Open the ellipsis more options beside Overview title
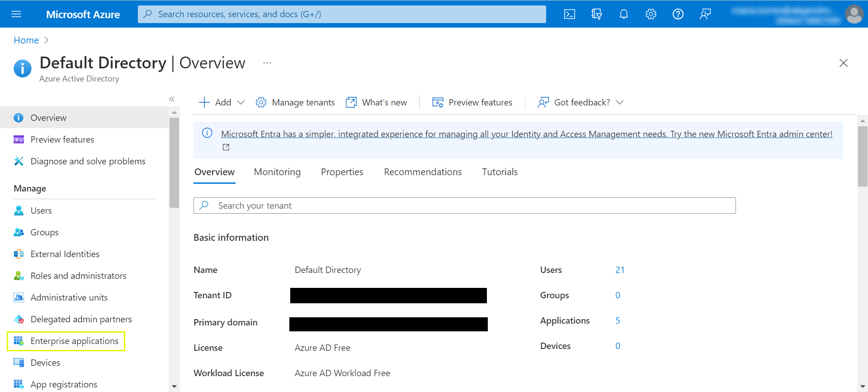Screen dimensions: 868x392 267,63
